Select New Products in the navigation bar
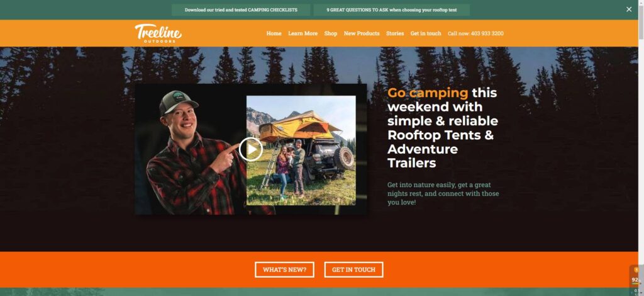 pyautogui.click(x=362, y=33)
